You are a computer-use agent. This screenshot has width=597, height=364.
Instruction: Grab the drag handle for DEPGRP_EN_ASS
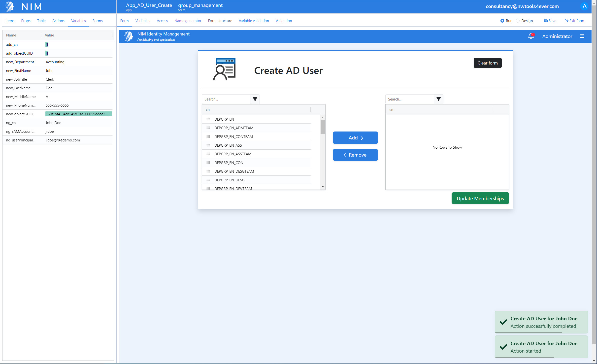pyautogui.click(x=208, y=145)
